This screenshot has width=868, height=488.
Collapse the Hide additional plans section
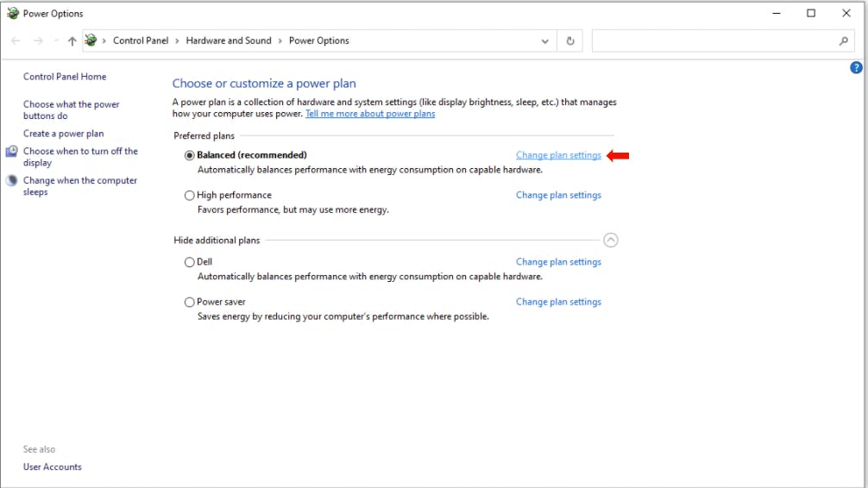coord(611,241)
